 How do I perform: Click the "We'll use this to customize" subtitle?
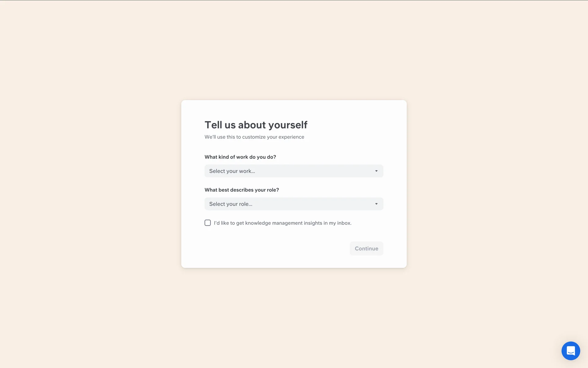click(254, 137)
